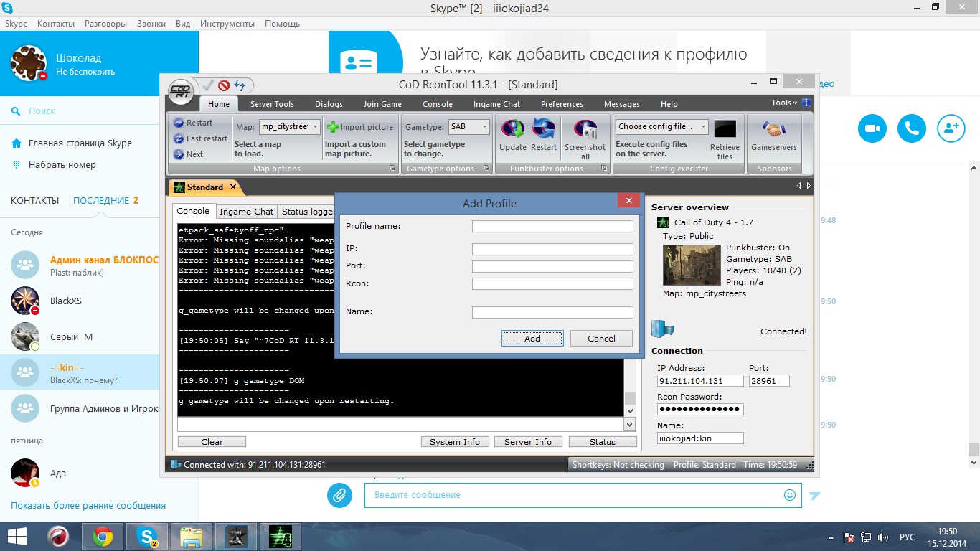Click Показать более ранние сообщения link

coord(88,506)
